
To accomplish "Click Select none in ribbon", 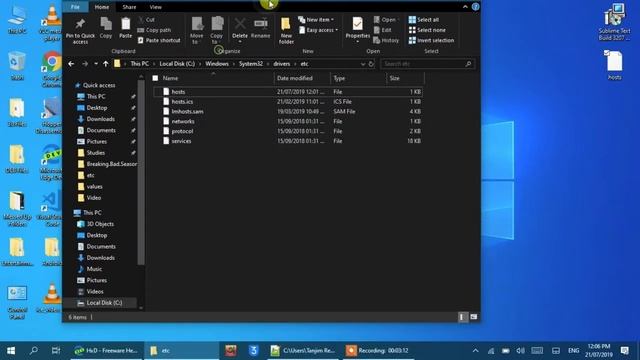I will (x=427, y=30).
